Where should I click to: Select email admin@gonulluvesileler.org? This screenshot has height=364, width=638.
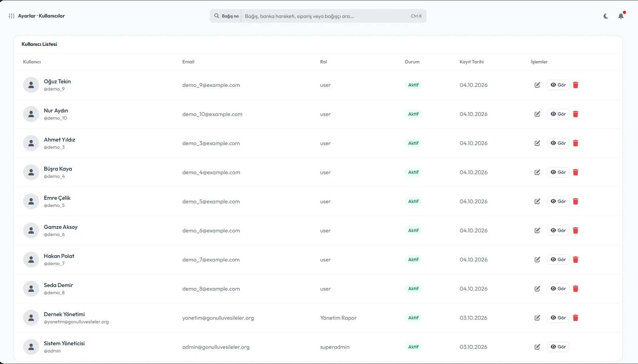pos(216,347)
